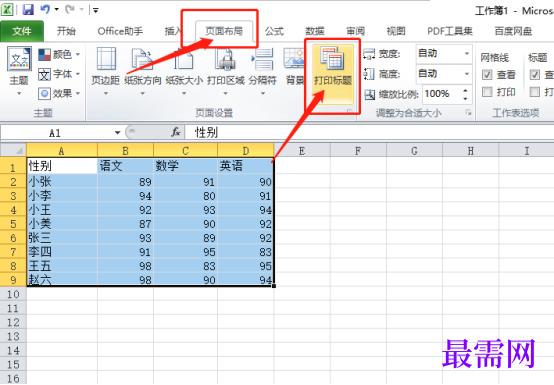Click the 缩放比例 scale icon
The image size is (554, 385).
click(x=370, y=94)
